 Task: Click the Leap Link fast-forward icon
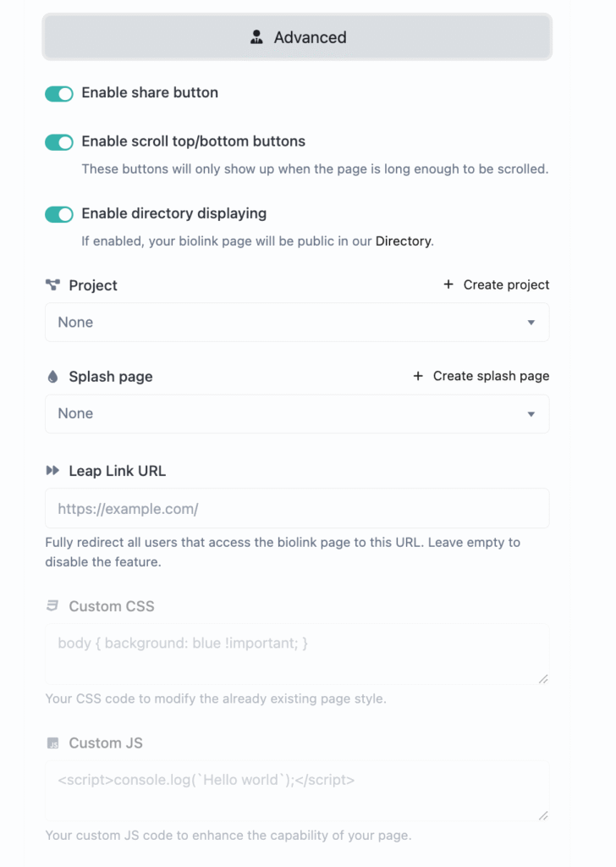(x=52, y=471)
